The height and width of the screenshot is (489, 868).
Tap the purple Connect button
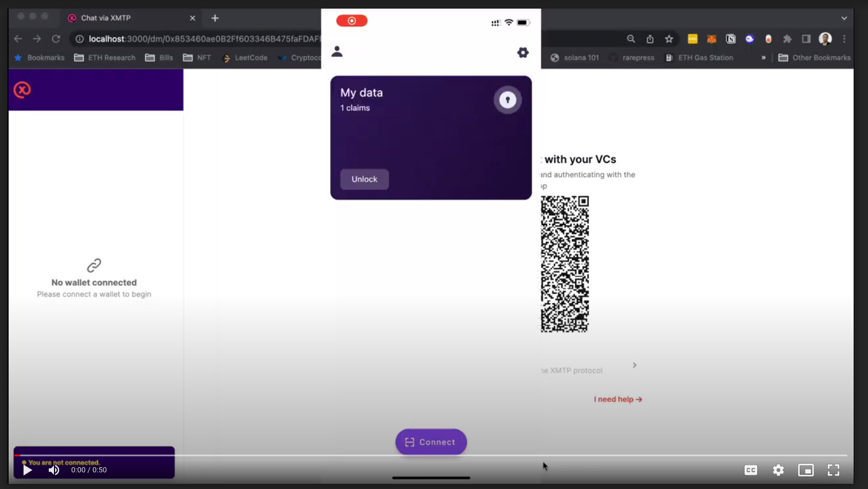(x=431, y=442)
